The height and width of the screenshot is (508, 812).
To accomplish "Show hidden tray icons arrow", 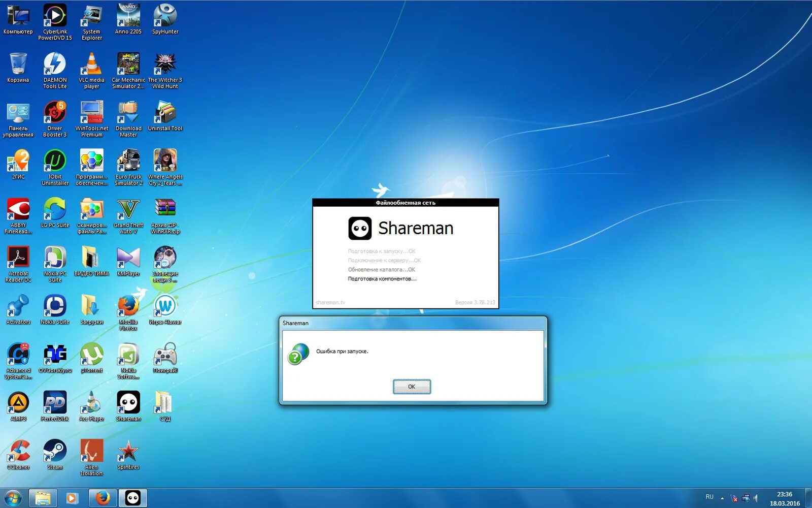I will [722, 498].
